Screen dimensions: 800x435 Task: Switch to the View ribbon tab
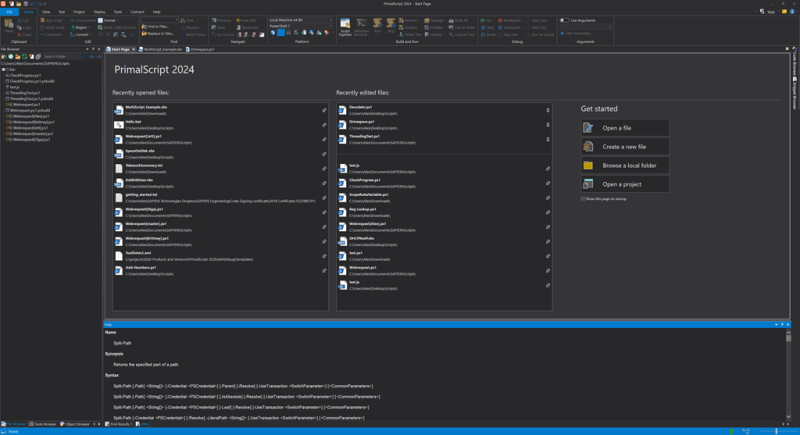(x=46, y=11)
